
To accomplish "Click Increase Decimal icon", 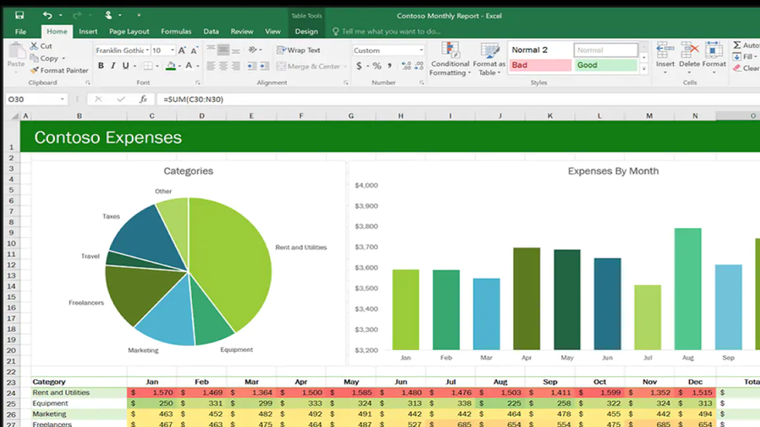I will click(x=406, y=66).
